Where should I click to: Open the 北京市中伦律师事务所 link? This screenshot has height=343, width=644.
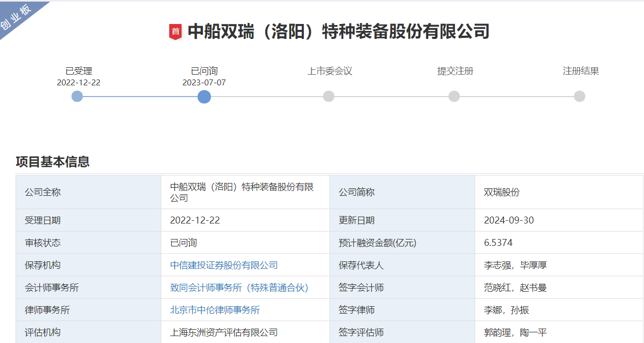pyautogui.click(x=215, y=310)
